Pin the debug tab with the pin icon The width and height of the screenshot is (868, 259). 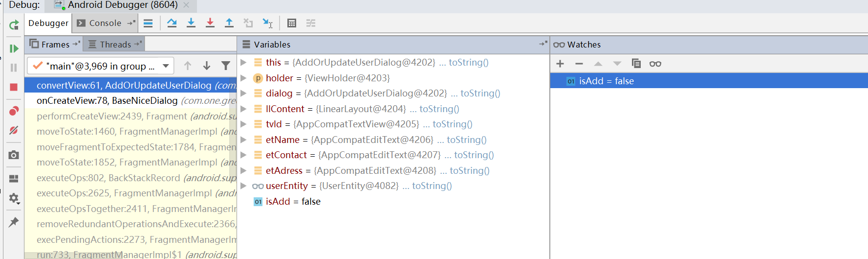(14, 222)
